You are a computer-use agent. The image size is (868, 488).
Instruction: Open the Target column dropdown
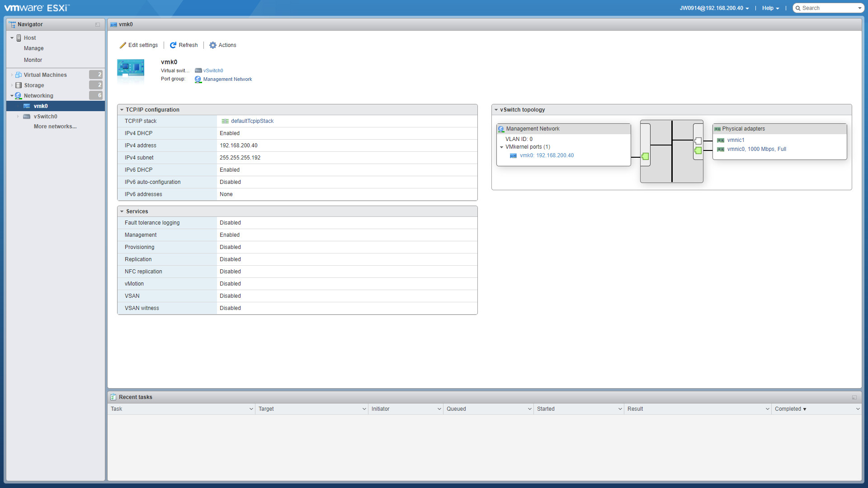[x=364, y=409]
